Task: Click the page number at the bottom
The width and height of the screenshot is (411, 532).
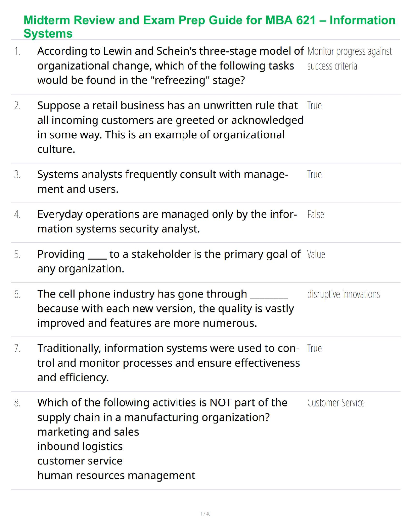Action: point(205,514)
